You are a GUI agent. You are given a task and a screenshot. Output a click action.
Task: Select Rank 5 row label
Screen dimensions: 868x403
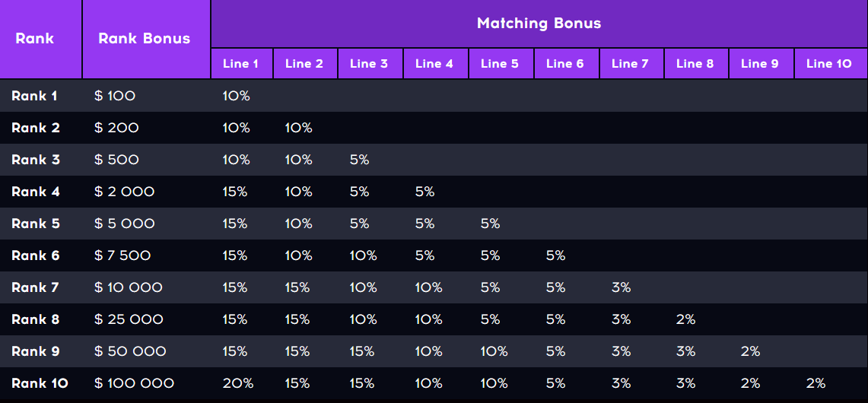tap(36, 224)
